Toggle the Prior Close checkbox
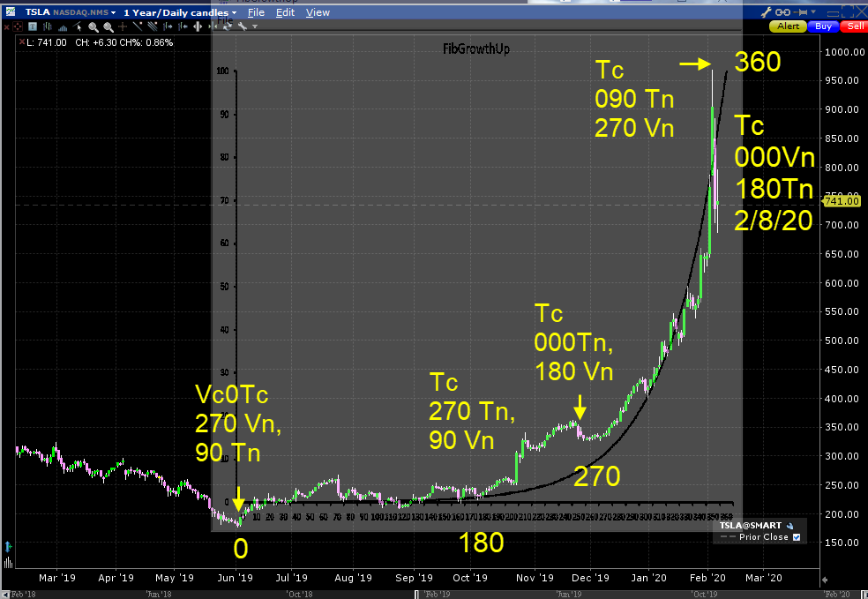868x599 pixels. 797,537
